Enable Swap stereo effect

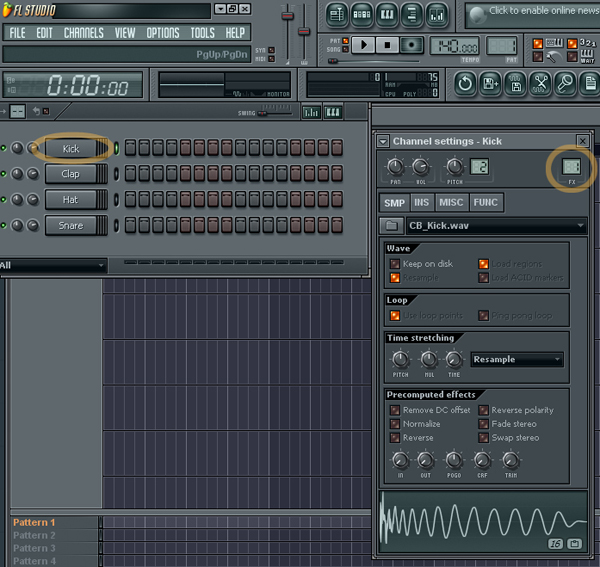[483, 438]
